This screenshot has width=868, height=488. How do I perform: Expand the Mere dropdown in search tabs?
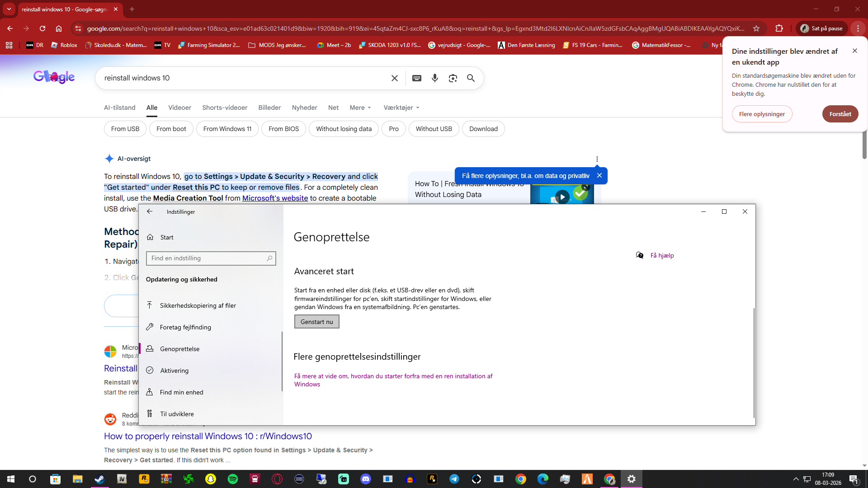point(360,108)
